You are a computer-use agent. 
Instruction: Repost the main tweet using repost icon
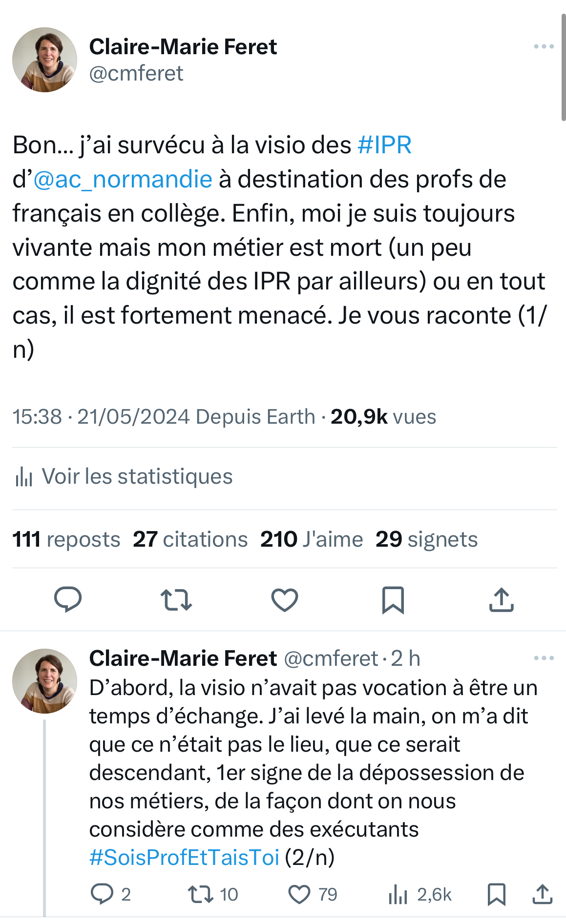(176, 599)
